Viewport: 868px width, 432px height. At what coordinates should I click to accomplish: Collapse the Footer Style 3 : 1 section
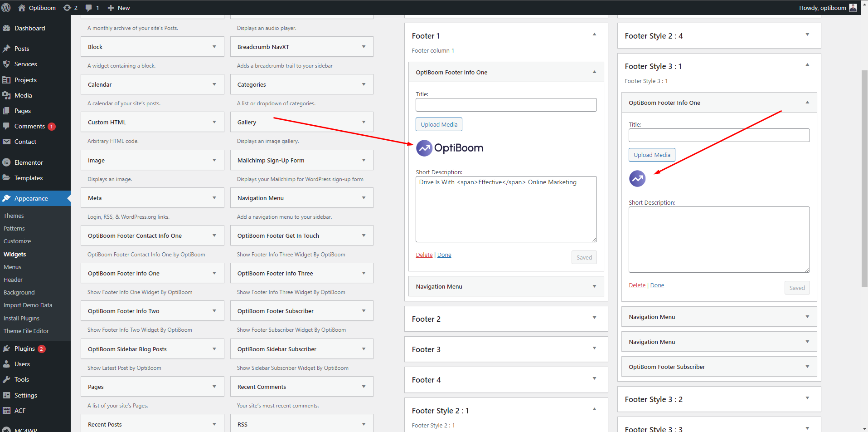click(x=807, y=65)
